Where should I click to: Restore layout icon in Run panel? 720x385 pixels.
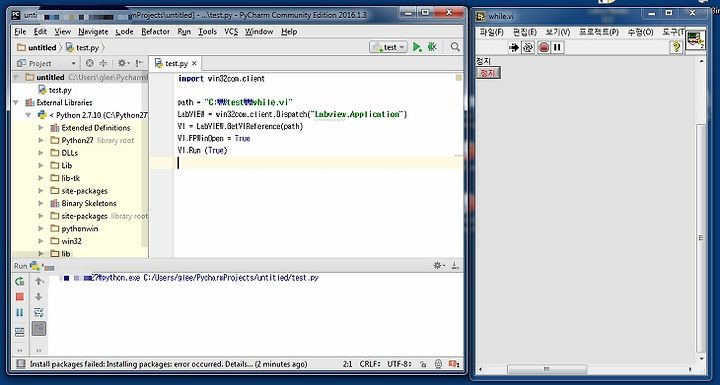pyautogui.click(x=20, y=332)
